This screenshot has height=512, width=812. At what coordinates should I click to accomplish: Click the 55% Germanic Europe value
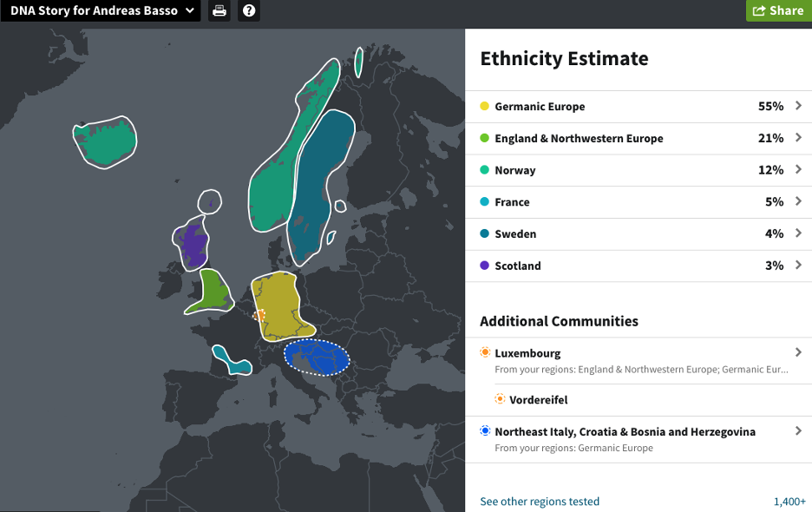pos(770,106)
